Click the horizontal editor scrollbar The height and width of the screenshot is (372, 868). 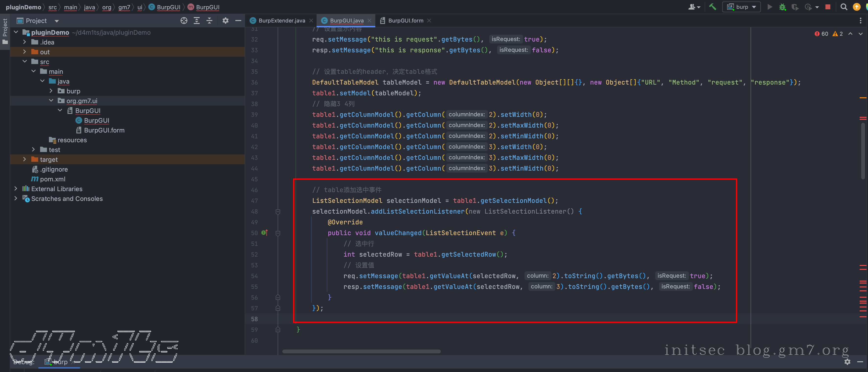(361, 351)
